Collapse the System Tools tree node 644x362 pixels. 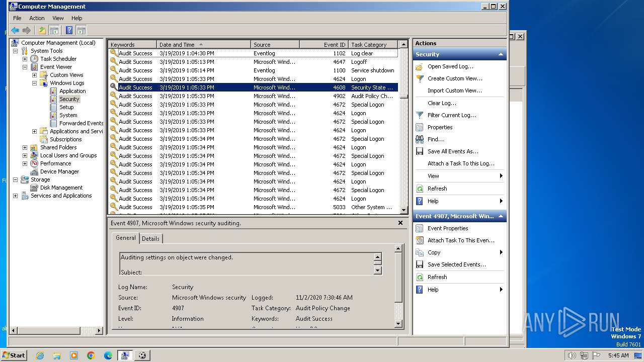pyautogui.click(x=15, y=51)
